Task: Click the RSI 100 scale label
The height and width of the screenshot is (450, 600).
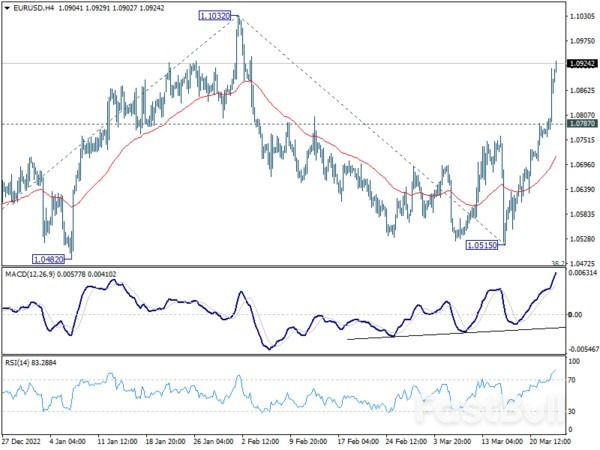Action: [574, 361]
